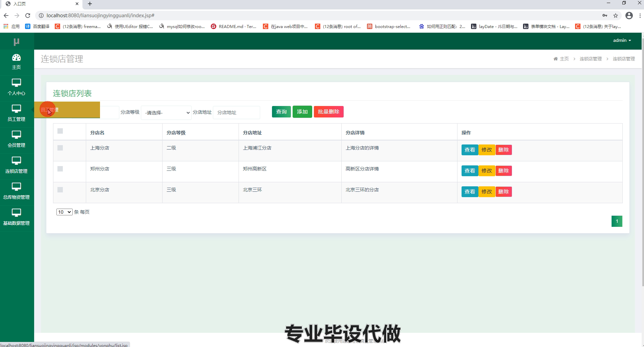
Task: Open bootstrap-select bookmark
Action: pyautogui.click(x=389, y=26)
